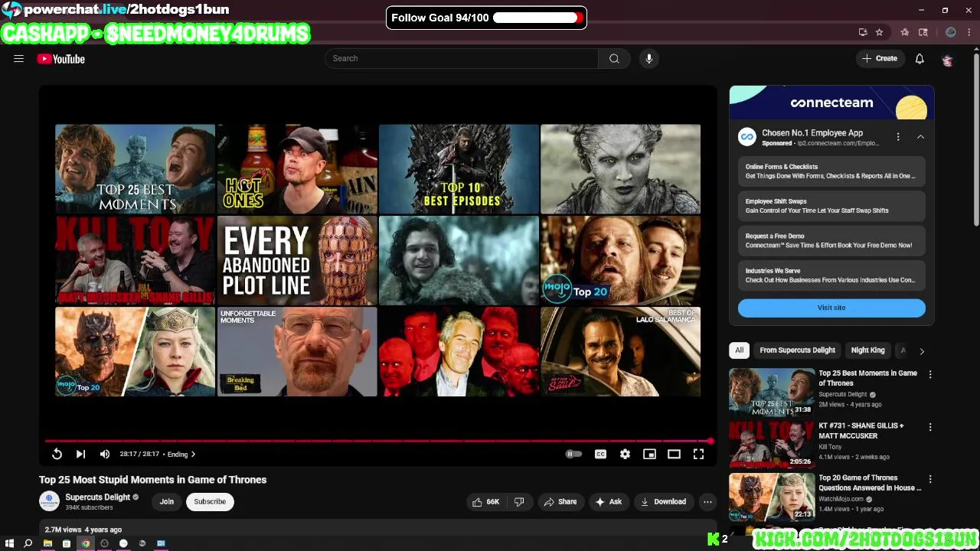Open options for KT #731 video
This screenshot has height=551, width=980.
coord(930,427)
